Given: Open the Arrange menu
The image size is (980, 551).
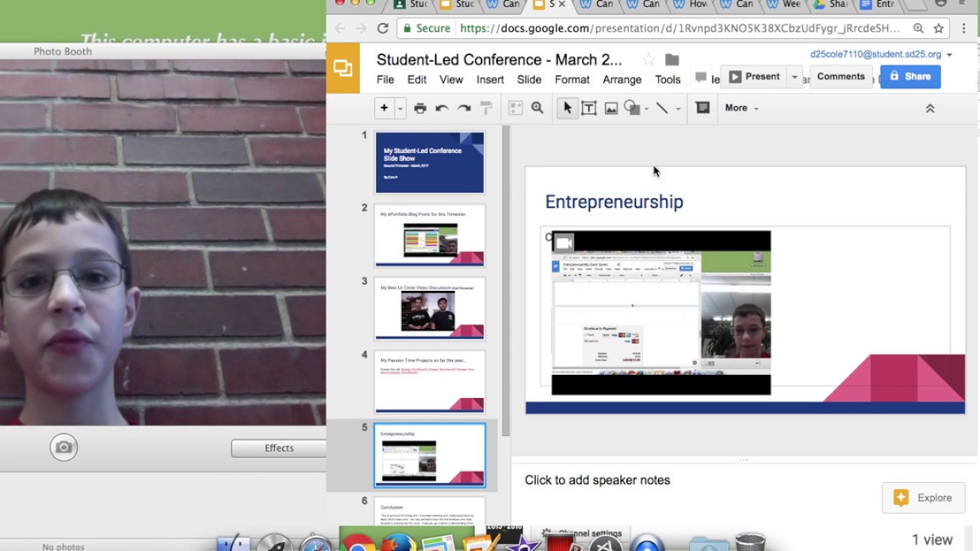Looking at the screenshot, I should pos(622,80).
